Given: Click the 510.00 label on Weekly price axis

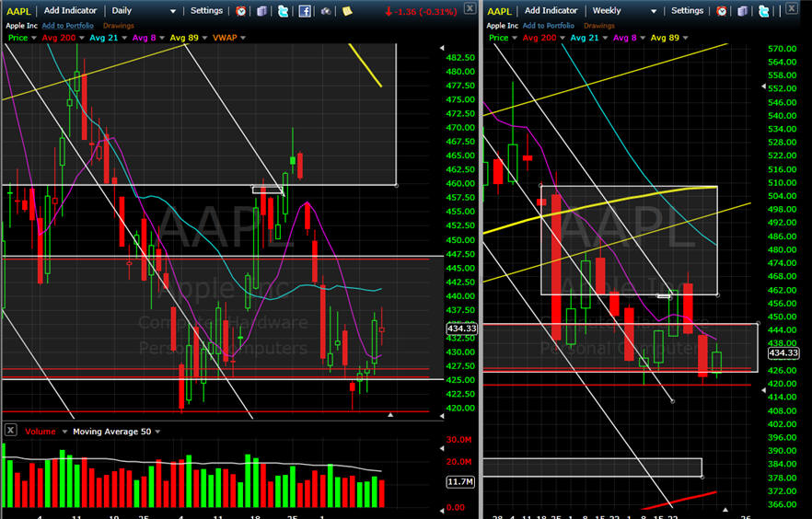Looking at the screenshot, I should tap(782, 182).
